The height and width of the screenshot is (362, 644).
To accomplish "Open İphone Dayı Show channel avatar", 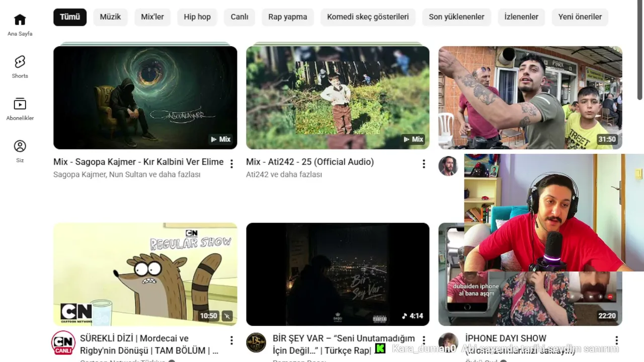I will (448, 342).
